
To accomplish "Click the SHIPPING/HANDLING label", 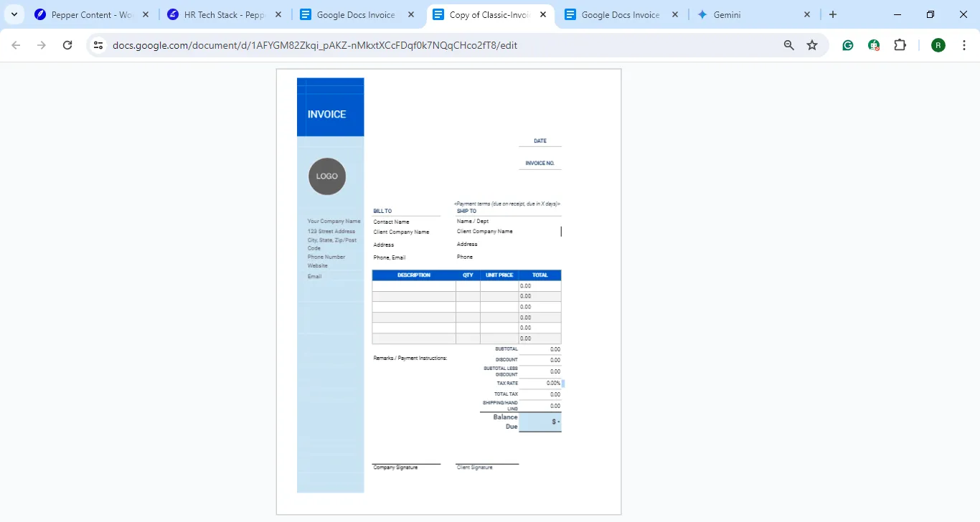I will tap(500, 406).
